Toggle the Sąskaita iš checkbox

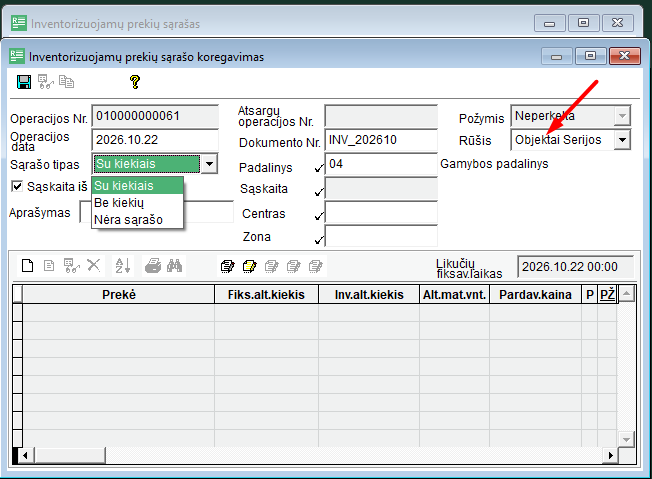[17, 186]
